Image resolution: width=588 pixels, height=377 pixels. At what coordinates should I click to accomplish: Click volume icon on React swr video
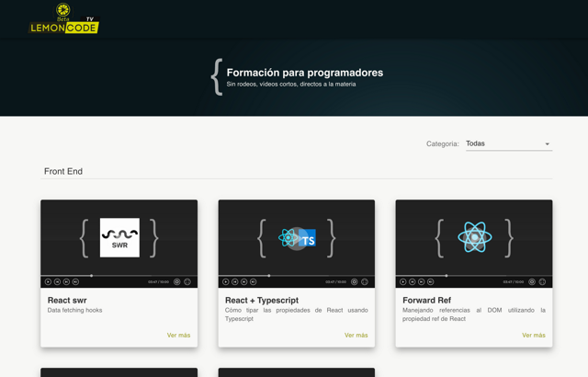[75, 281]
